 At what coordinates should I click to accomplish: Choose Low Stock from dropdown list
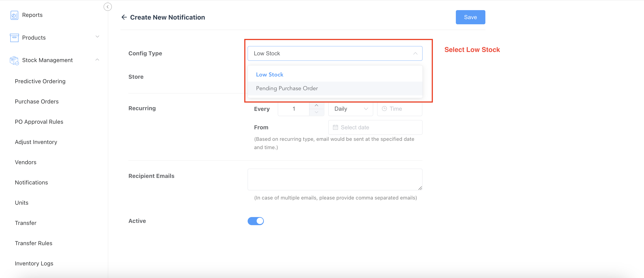pyautogui.click(x=269, y=75)
